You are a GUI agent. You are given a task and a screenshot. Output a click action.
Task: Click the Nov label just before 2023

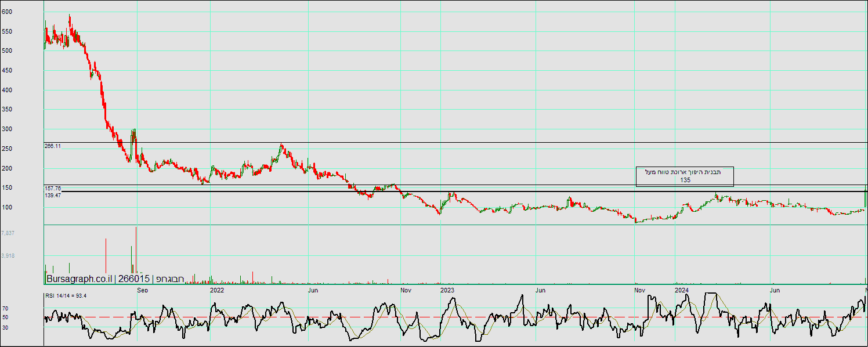pos(406,290)
